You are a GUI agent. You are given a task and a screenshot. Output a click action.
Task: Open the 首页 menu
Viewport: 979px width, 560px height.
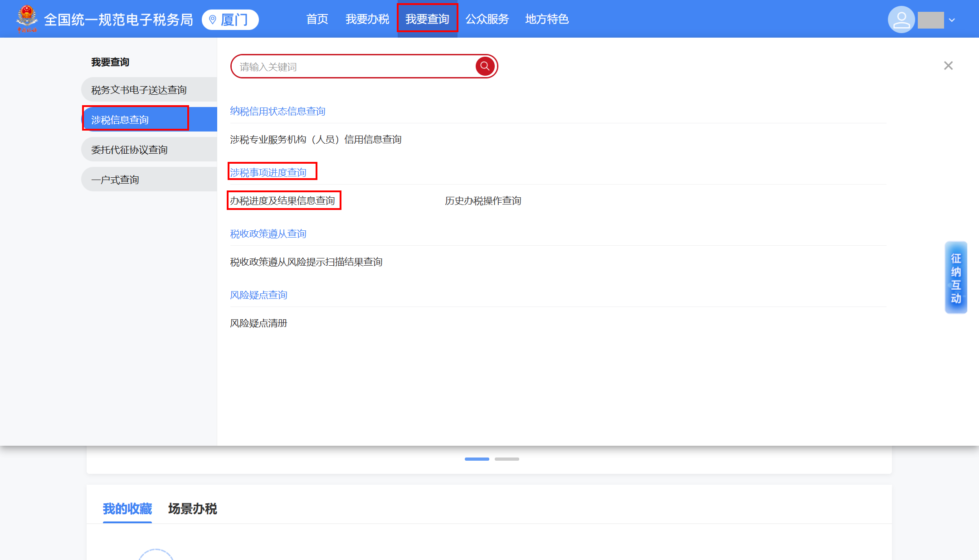tap(317, 19)
